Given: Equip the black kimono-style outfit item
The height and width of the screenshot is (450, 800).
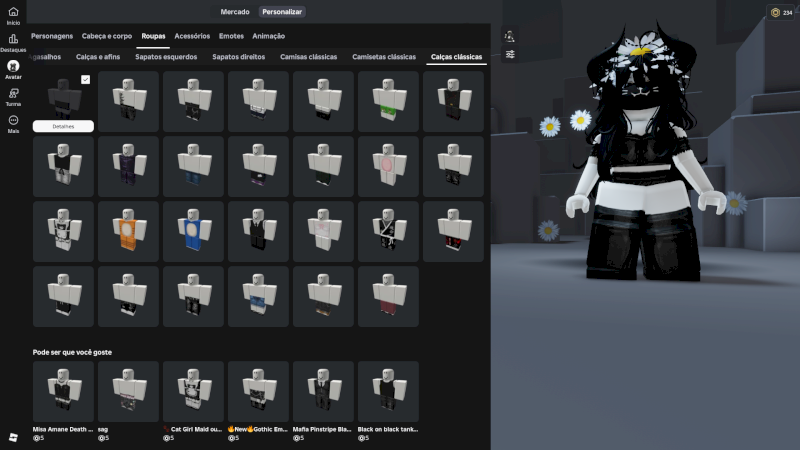Looking at the screenshot, I should (388, 232).
